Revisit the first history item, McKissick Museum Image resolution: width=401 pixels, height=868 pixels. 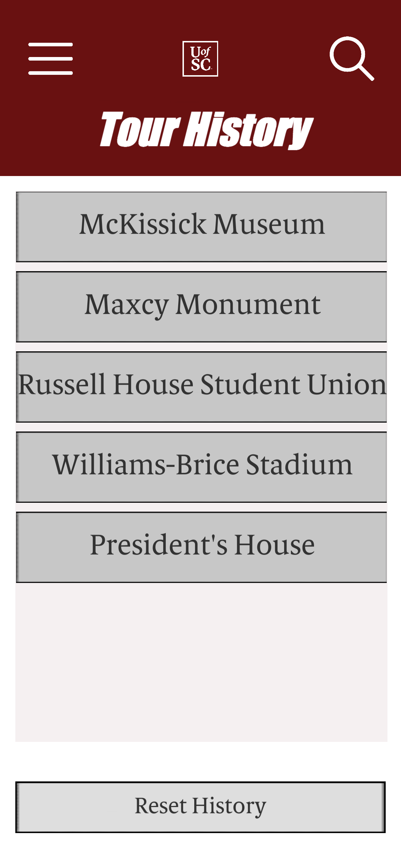click(201, 227)
